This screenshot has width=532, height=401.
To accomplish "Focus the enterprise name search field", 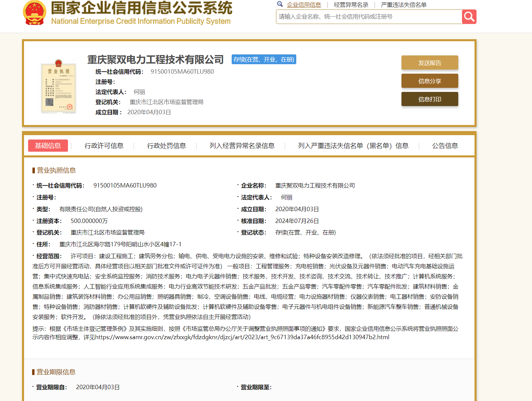I will 369,17.
